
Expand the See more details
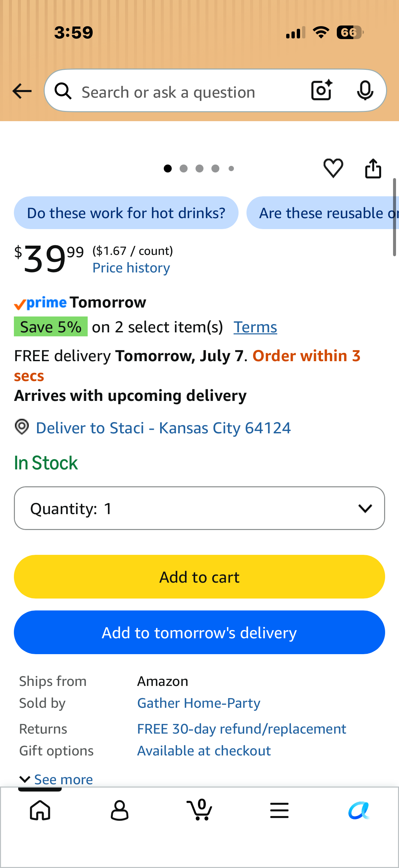pos(56,779)
